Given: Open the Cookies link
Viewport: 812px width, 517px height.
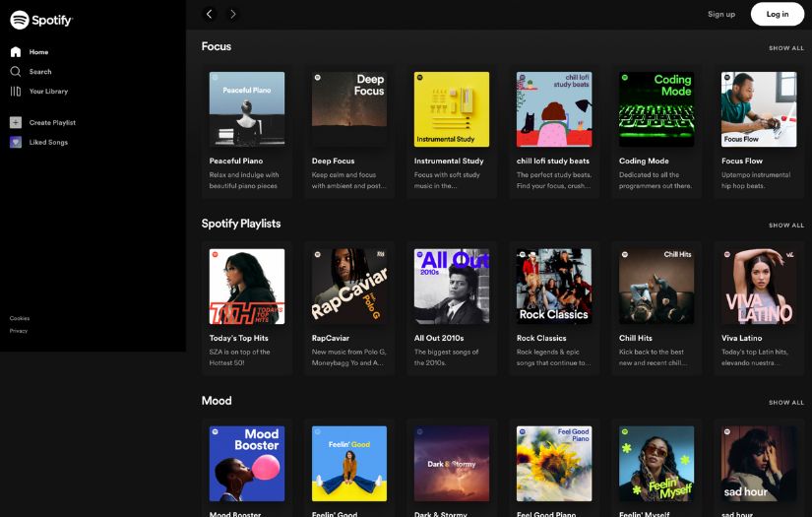Looking at the screenshot, I should tap(19, 318).
